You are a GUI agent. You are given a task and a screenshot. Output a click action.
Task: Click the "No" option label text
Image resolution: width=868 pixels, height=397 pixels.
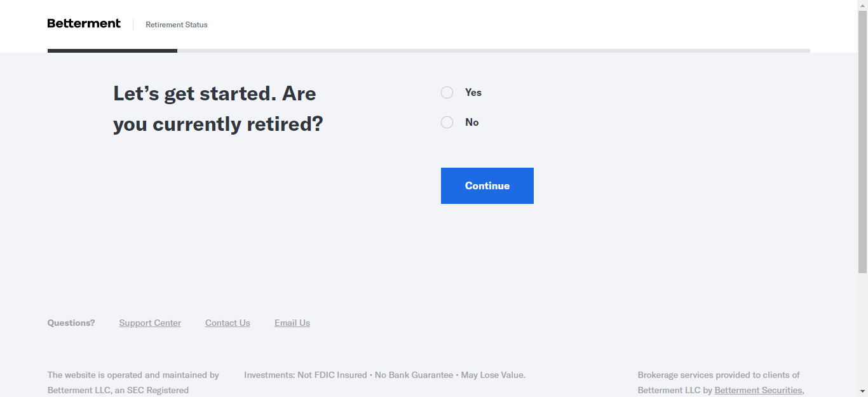coord(472,123)
